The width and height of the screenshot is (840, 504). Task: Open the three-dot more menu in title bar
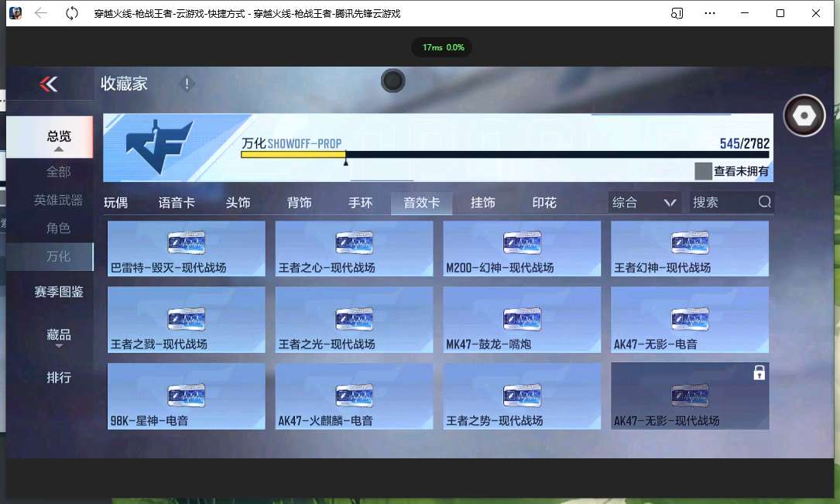(x=710, y=13)
